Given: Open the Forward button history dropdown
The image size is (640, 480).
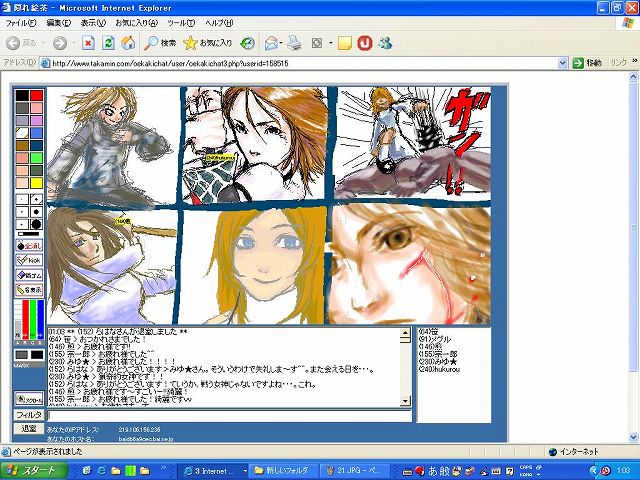Looking at the screenshot, I should click(x=74, y=43).
